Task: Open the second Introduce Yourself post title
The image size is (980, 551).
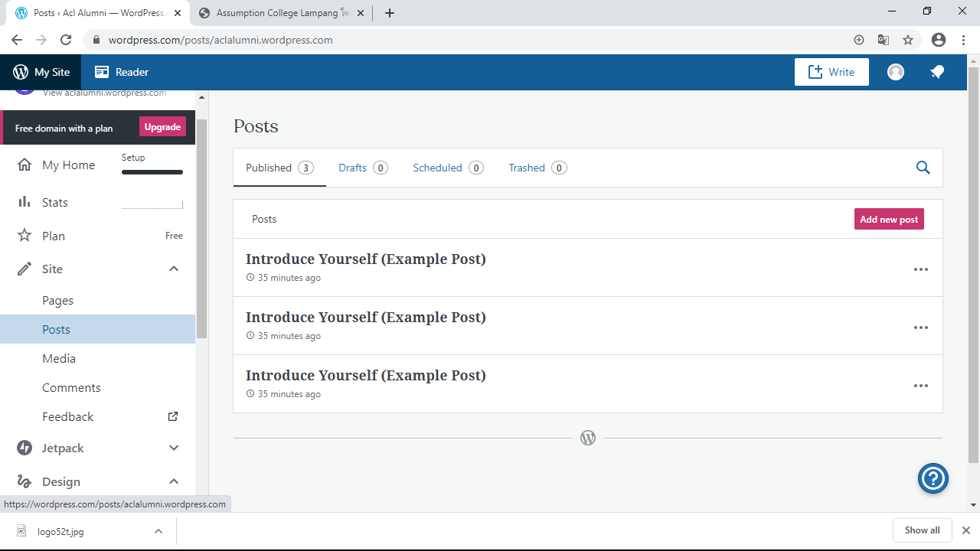Action: pyautogui.click(x=365, y=317)
